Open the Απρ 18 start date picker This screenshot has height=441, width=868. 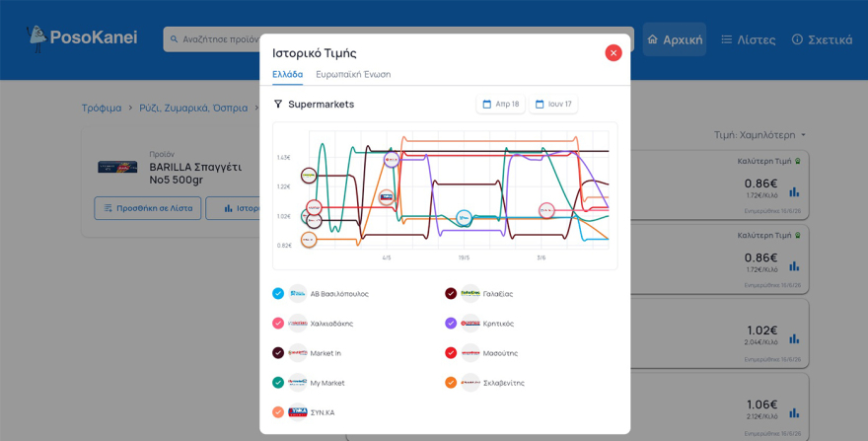point(500,105)
